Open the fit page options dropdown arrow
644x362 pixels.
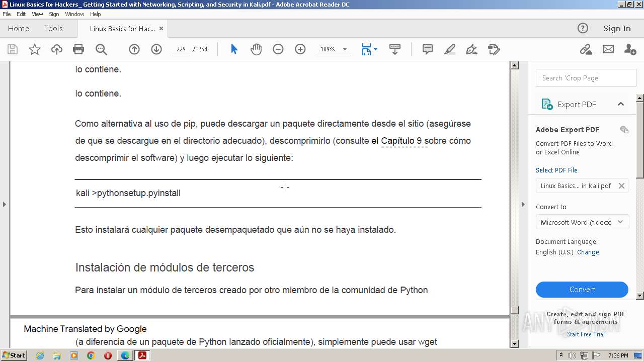point(376,49)
